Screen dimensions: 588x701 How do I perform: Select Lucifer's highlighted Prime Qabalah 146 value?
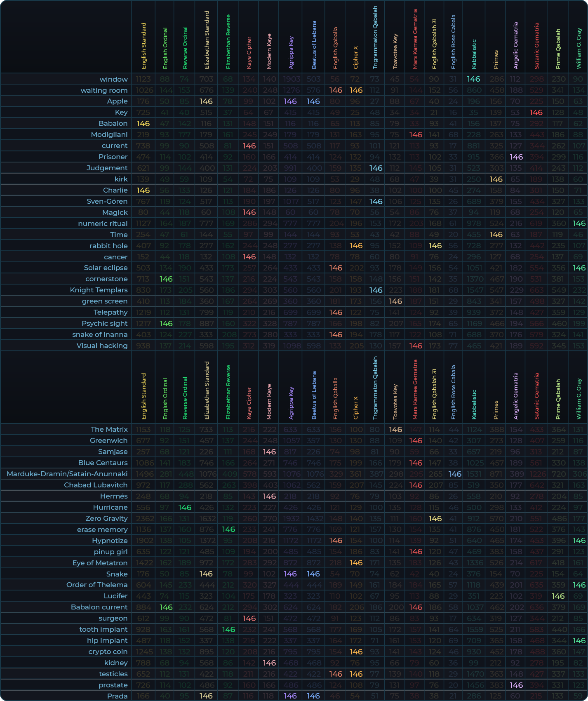tap(558, 596)
